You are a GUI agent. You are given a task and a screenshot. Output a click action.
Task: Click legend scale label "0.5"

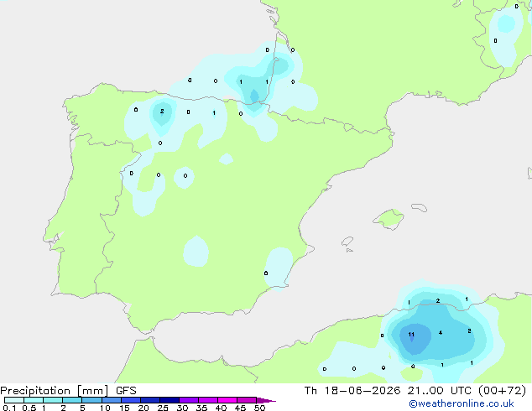(29, 408)
